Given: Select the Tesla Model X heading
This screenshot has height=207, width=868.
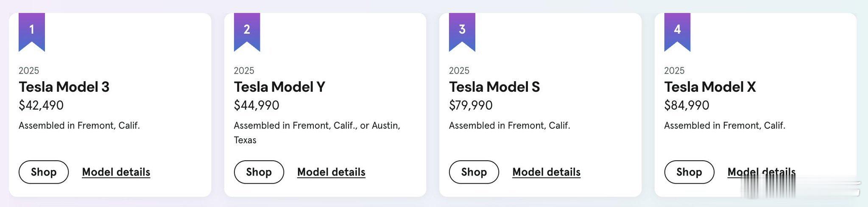Looking at the screenshot, I should click(710, 87).
